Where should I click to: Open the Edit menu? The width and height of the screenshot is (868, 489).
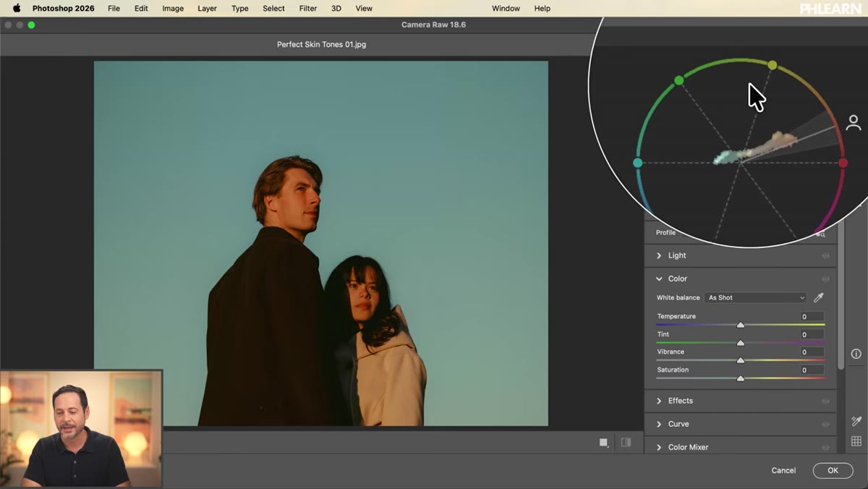coord(141,8)
